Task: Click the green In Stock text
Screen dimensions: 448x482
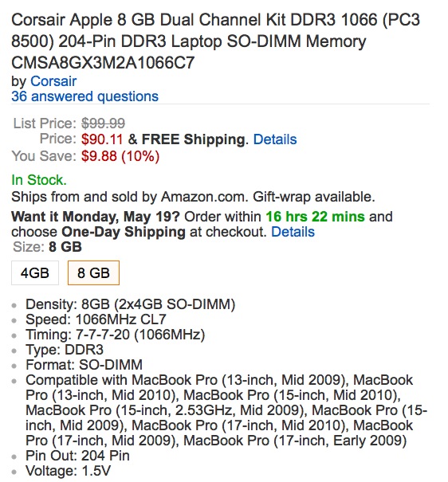Action: click(x=39, y=180)
